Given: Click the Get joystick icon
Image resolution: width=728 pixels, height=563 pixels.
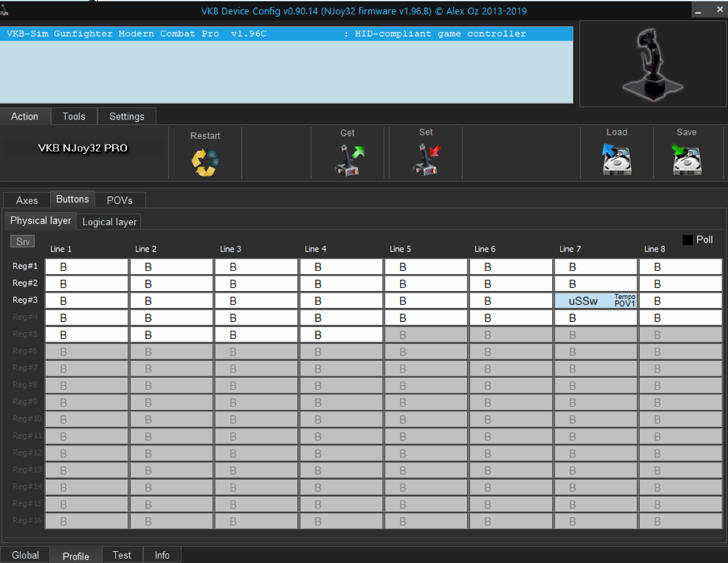Looking at the screenshot, I should tap(348, 160).
